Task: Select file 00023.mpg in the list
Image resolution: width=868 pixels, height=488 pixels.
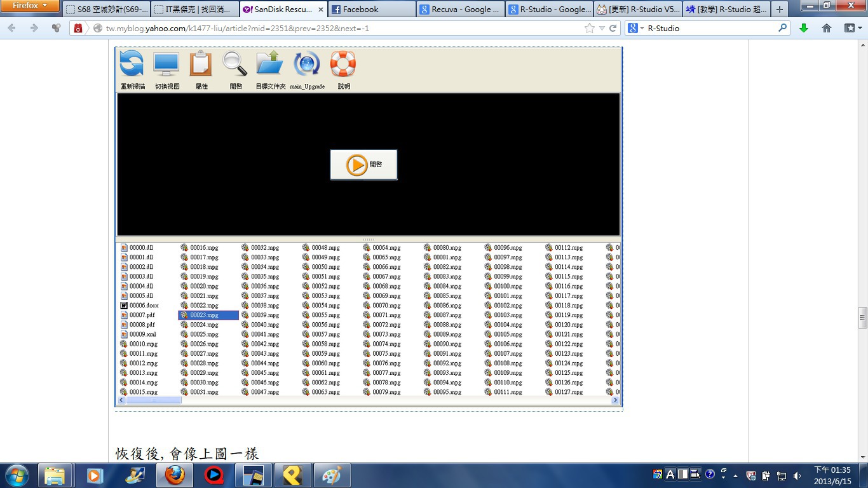Action: point(208,315)
